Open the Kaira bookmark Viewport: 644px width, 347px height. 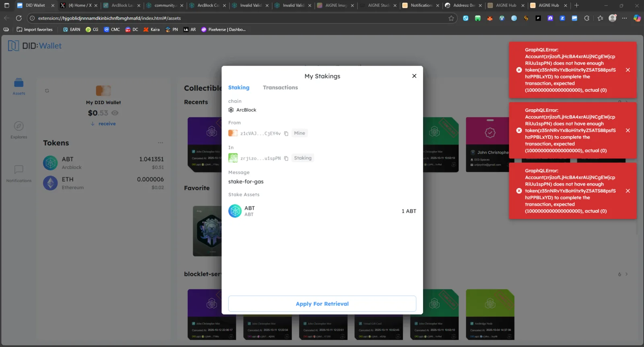point(151,29)
